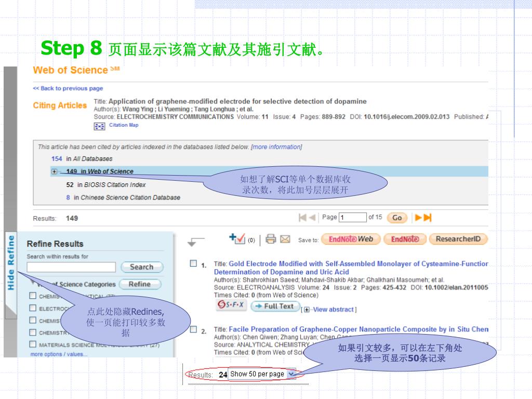Go to next results page arrow

tap(418, 218)
